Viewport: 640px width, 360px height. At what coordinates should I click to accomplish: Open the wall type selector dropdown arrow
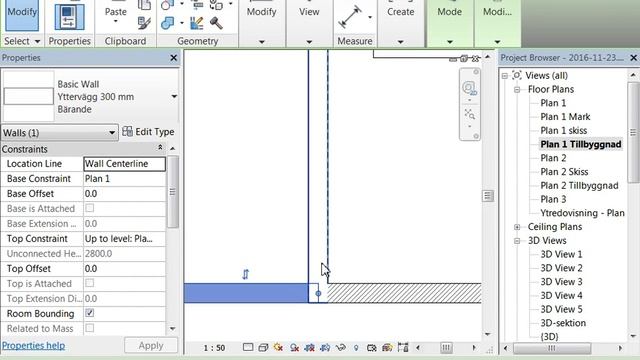pos(174,97)
